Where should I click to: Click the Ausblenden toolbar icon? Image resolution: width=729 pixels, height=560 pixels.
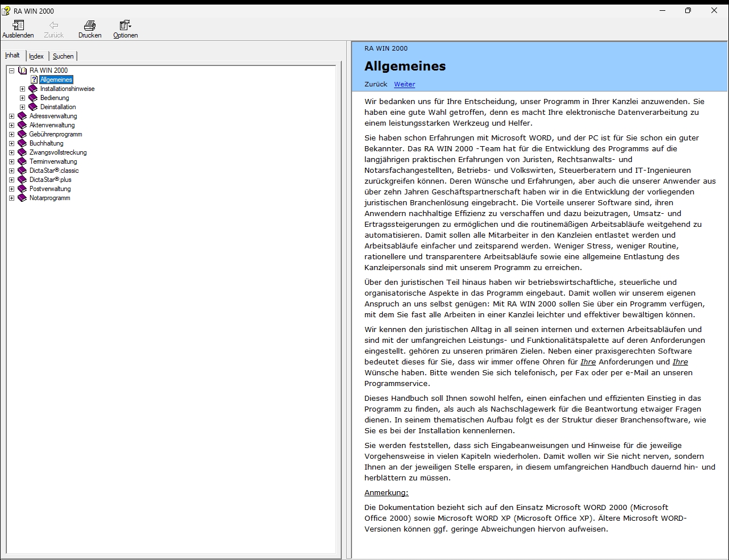point(18,25)
